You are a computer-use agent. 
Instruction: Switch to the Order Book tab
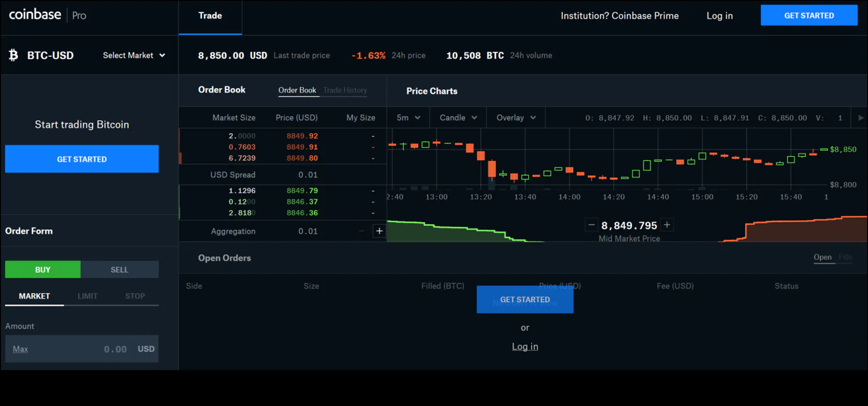(x=297, y=90)
